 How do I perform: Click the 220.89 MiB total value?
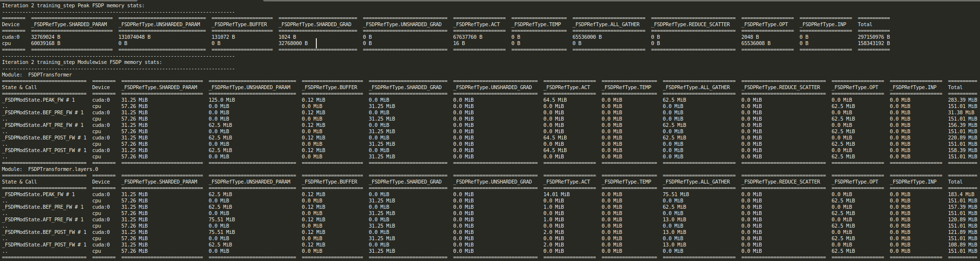pyautogui.click(x=963, y=138)
